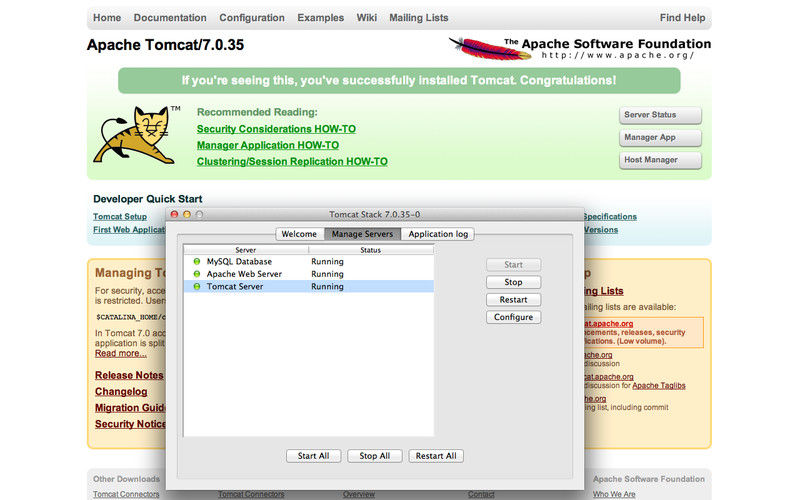Screen dimensions: 800x500
Task: Go to Configuration in the nav bar
Action: coord(252,18)
